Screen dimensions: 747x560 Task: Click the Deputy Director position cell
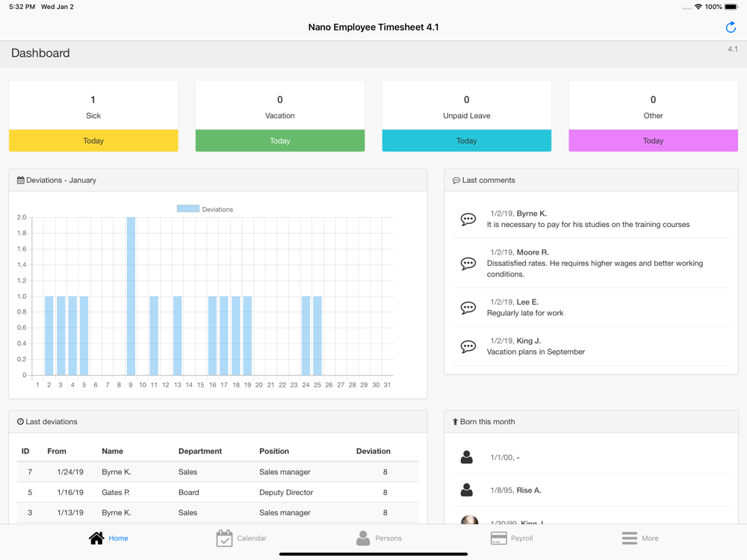[286, 492]
